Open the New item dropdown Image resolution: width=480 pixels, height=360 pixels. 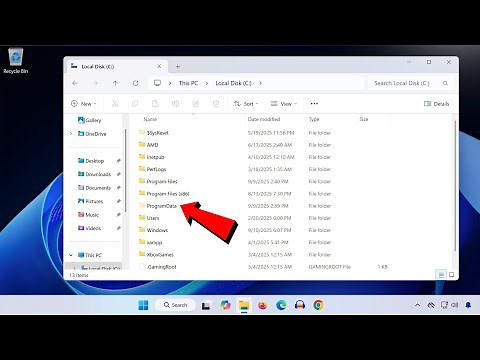coord(84,104)
